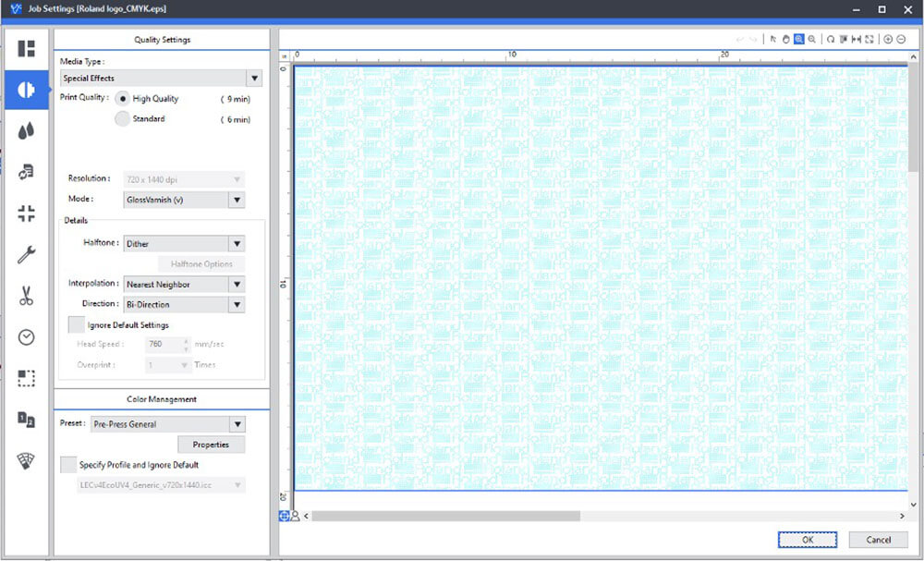Open the ink droplets settings icon
Screen dimensions: 924x561
(x=26, y=131)
